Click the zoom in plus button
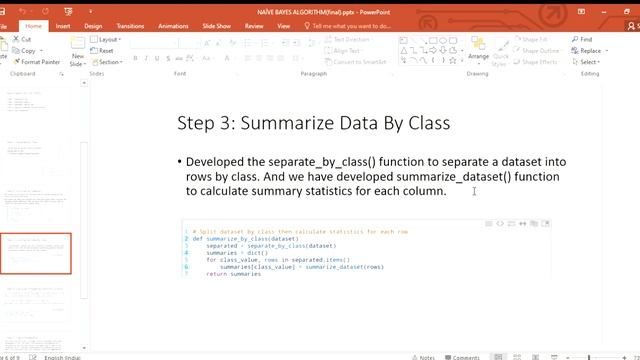 point(624,358)
